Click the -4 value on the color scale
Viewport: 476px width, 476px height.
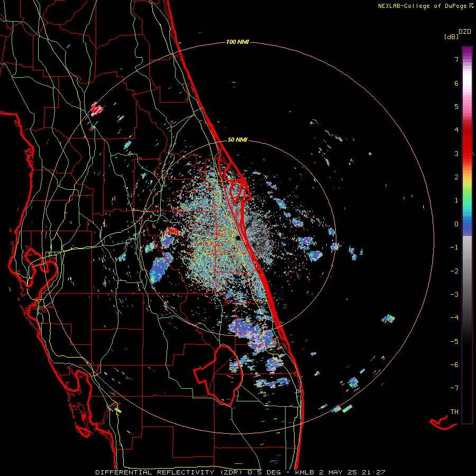(454, 317)
